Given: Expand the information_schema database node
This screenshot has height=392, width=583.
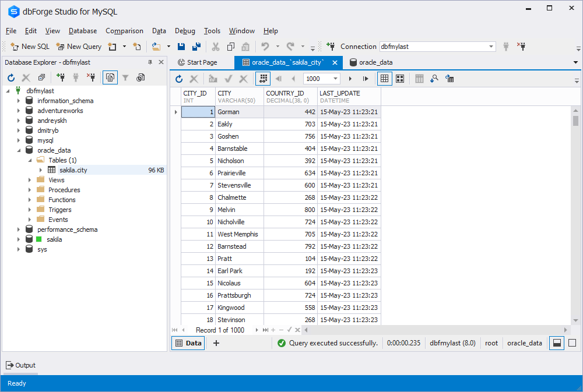Looking at the screenshot, I should [x=19, y=101].
